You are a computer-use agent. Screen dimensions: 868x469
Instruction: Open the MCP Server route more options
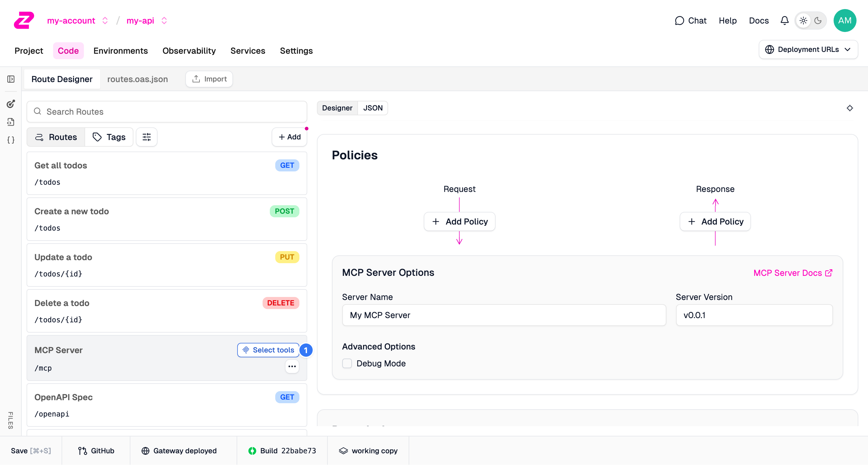click(292, 366)
